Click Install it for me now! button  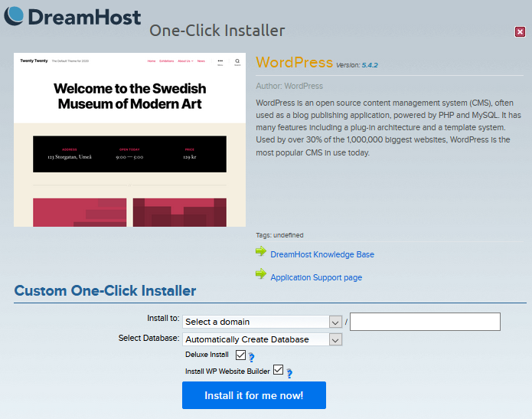[x=254, y=395]
